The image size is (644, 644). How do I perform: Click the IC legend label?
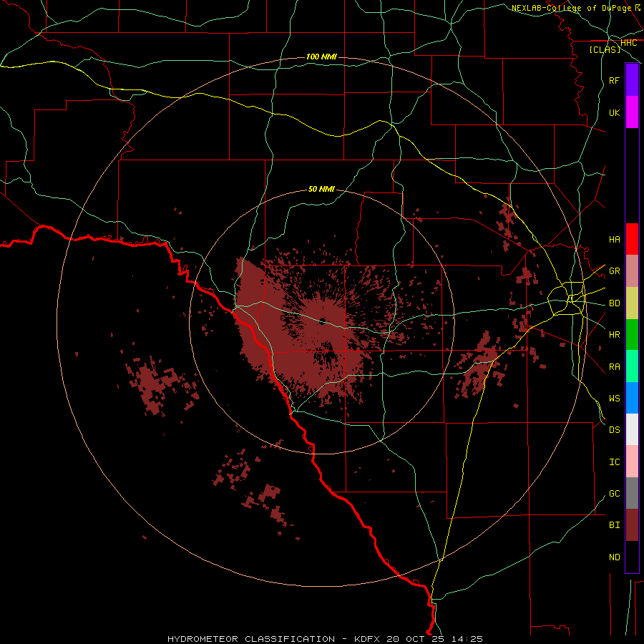(x=614, y=462)
